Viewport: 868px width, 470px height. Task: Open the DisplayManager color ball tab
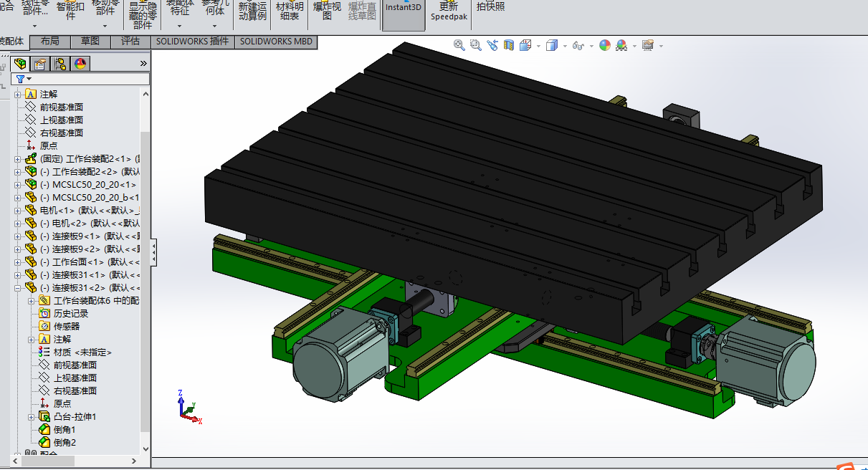pyautogui.click(x=80, y=64)
